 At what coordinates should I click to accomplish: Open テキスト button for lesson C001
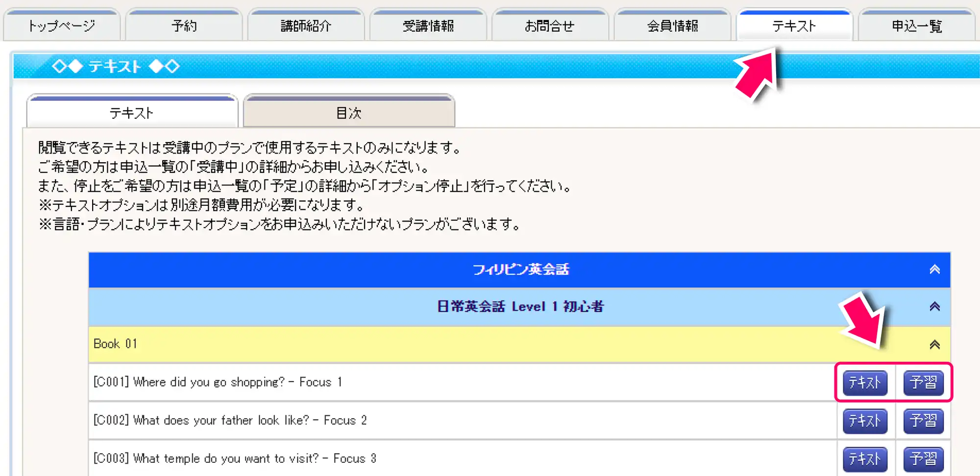point(865,382)
